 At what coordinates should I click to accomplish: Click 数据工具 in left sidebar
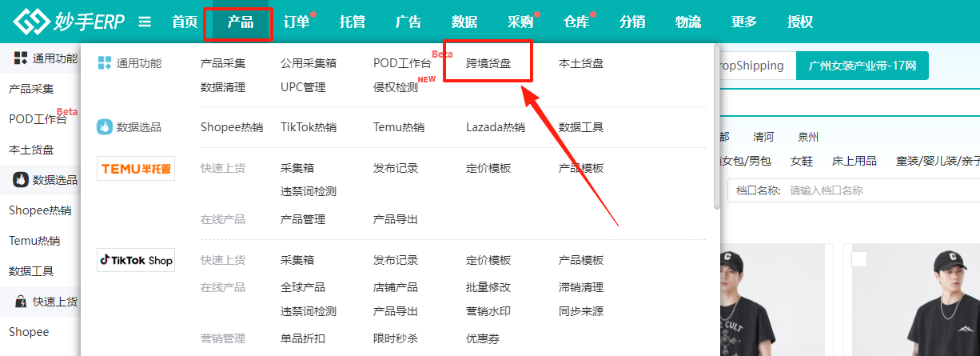[x=31, y=271]
